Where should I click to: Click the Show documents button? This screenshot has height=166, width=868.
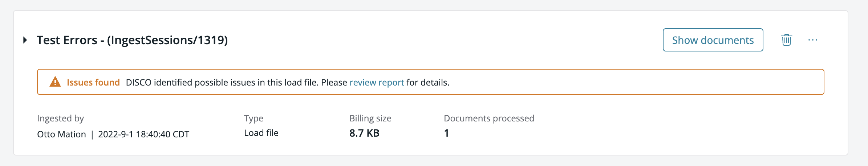713,40
